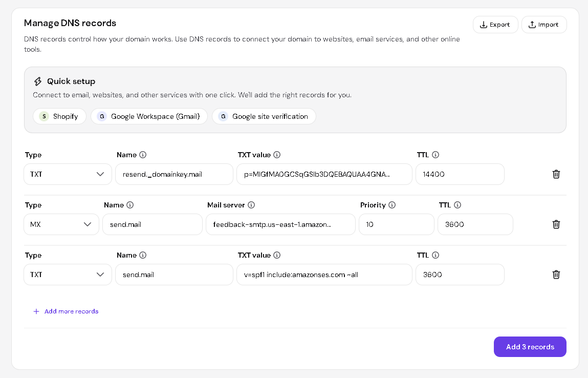Edit Mail server field feedback-smtp.us-east-1
Image resolution: width=588 pixels, height=378 pixels.
pyautogui.click(x=280, y=224)
